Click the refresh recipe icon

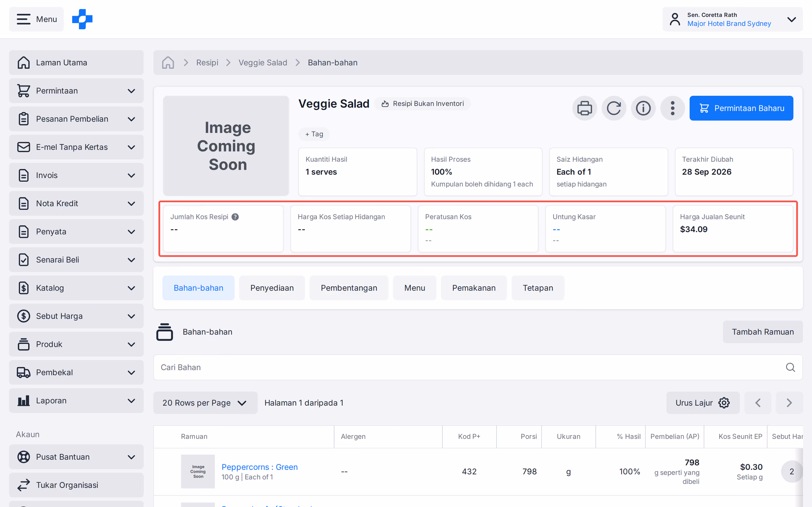(x=614, y=108)
